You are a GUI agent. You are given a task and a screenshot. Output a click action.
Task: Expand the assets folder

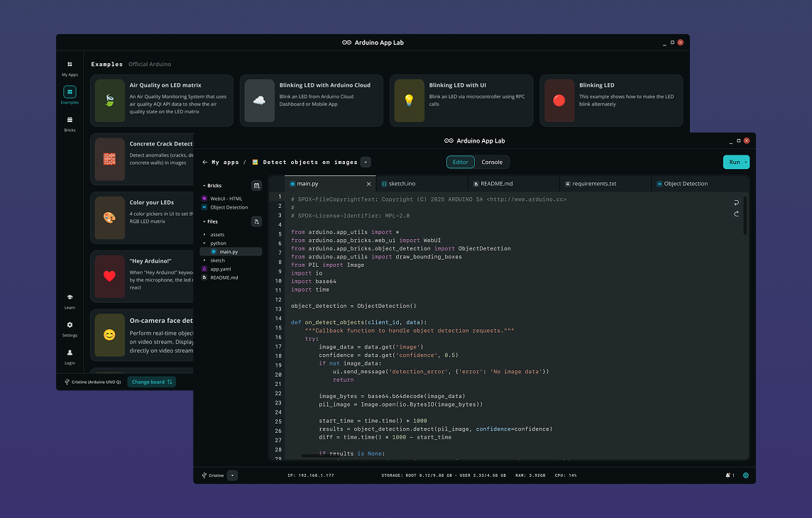[x=217, y=233]
